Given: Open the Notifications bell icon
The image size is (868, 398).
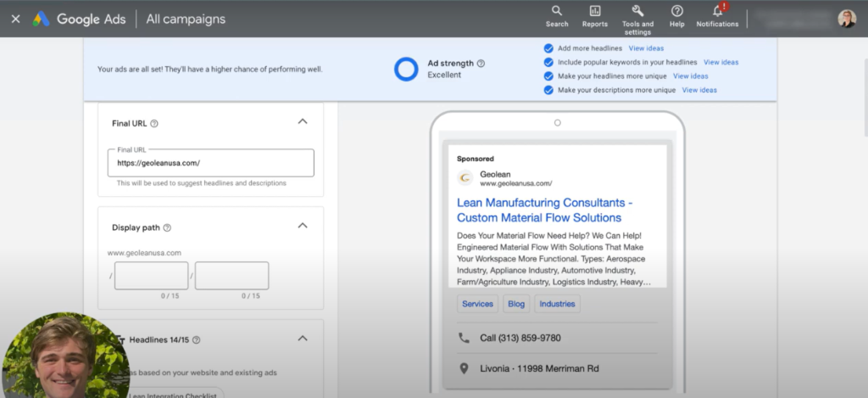Looking at the screenshot, I should tap(718, 11).
